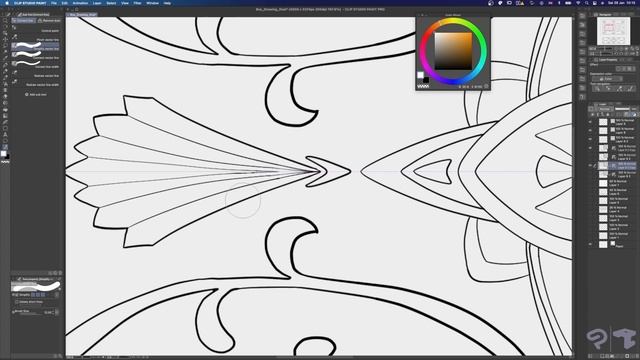Screen dimensions: 640x360
Task: Click the transparent color swatch in tool palette
Action: coord(5,162)
